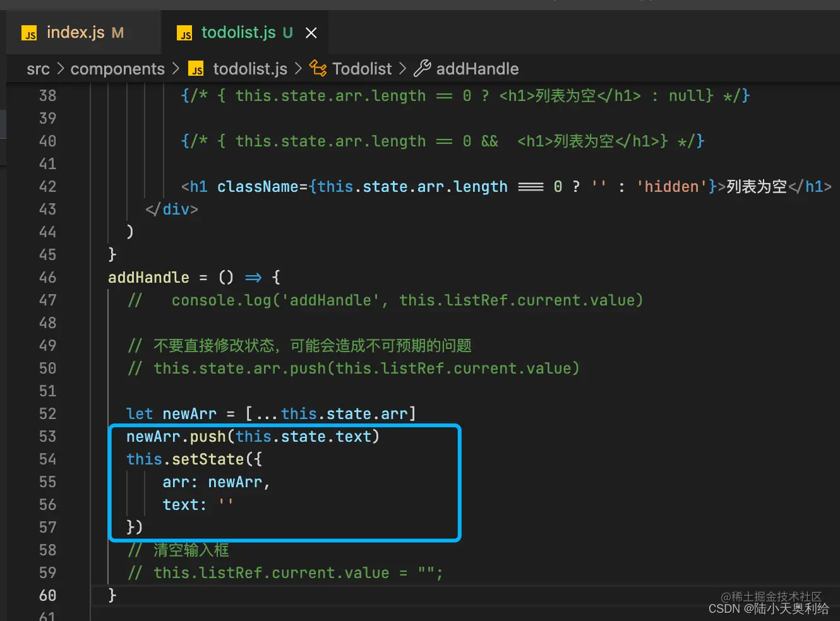The image size is (840, 621).
Task: Click 'let' keyword on line 52
Action: tap(140, 414)
